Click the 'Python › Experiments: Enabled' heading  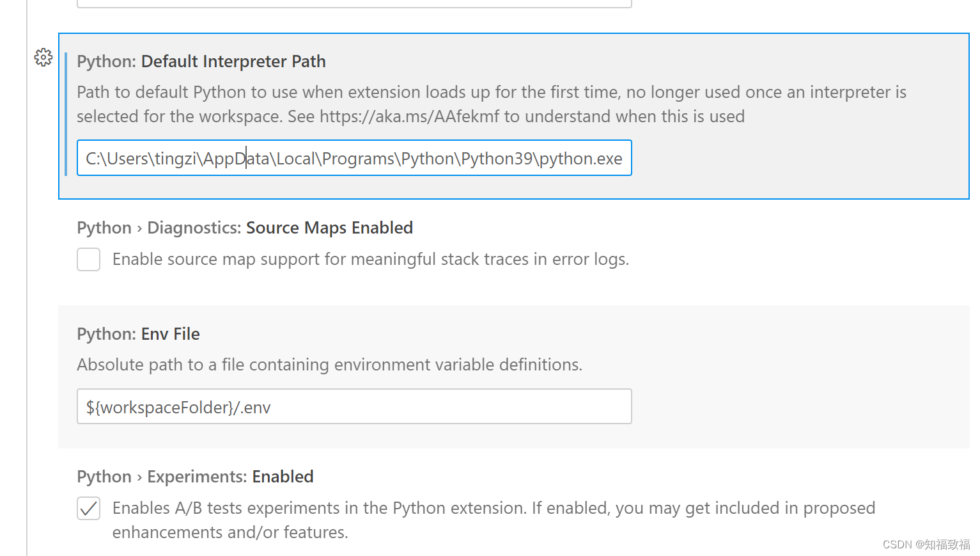point(195,477)
